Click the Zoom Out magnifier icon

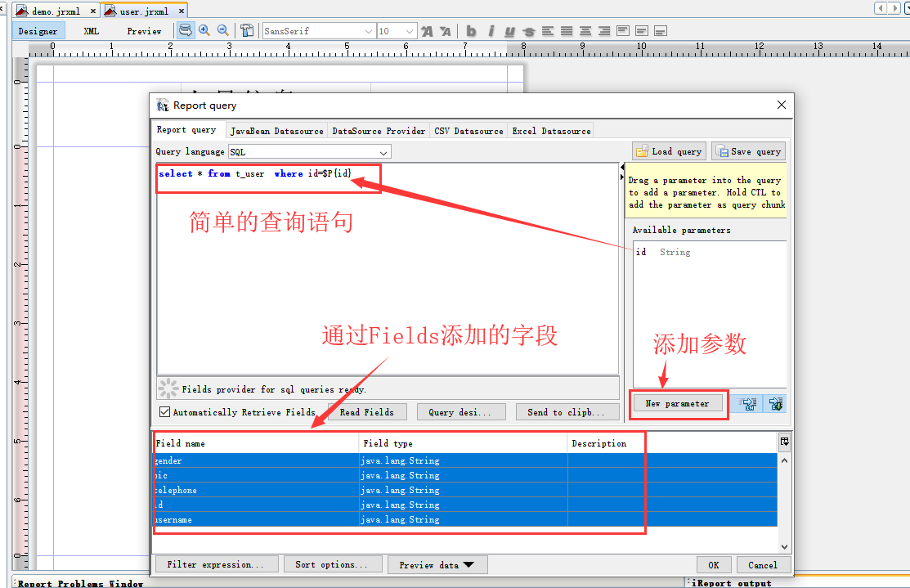point(222,30)
